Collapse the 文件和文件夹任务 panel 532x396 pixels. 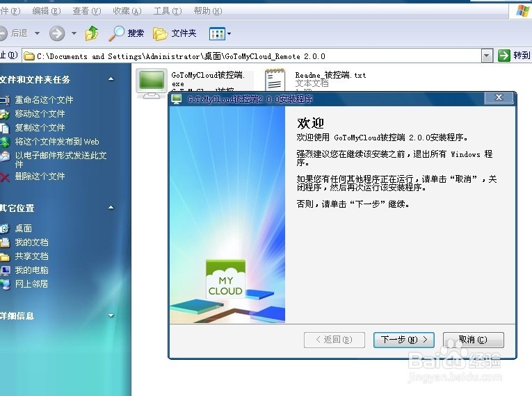point(111,79)
